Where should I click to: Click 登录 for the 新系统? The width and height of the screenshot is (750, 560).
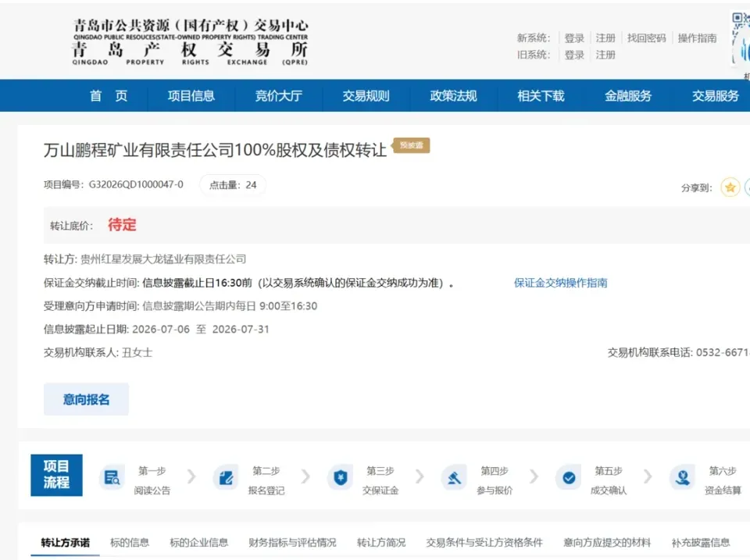tap(574, 38)
